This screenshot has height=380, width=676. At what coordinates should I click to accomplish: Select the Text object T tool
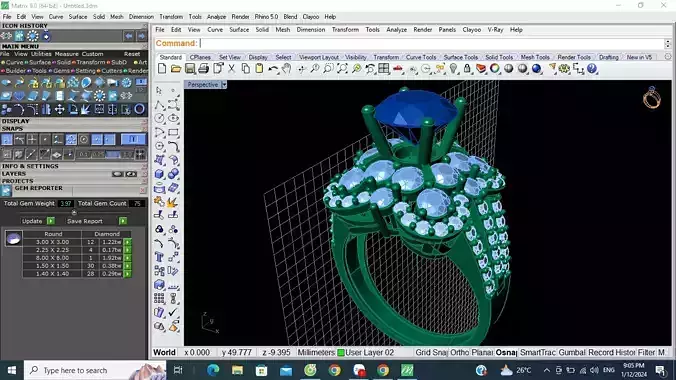[159, 257]
